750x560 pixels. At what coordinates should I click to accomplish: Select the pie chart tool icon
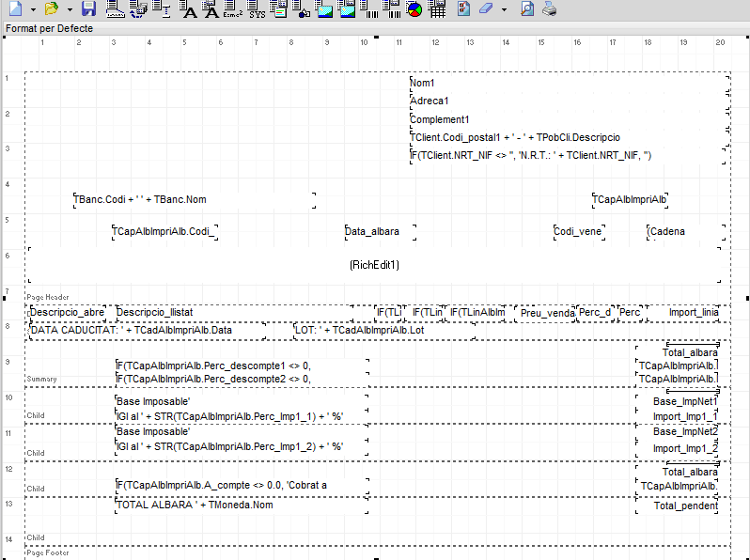point(414,8)
